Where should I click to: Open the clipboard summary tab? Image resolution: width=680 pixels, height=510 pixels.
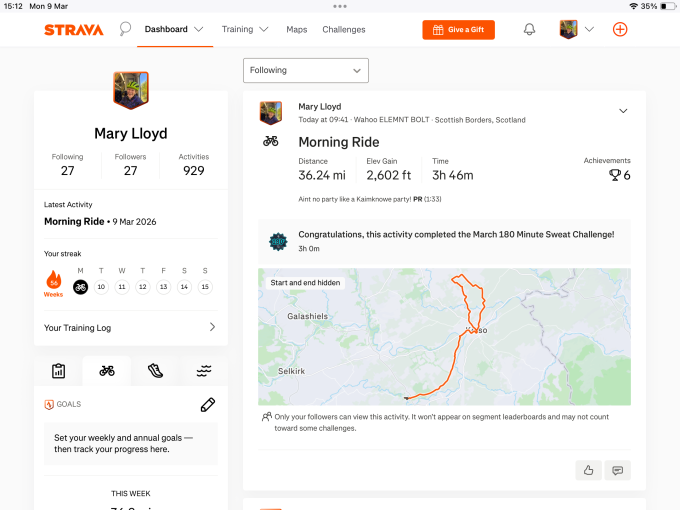[59, 371]
